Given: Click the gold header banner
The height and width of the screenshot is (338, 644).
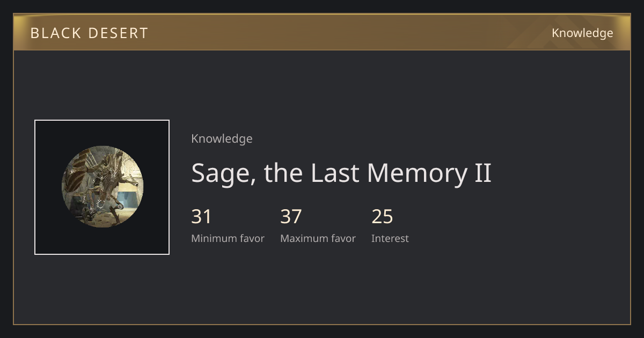Looking at the screenshot, I should 322,32.
